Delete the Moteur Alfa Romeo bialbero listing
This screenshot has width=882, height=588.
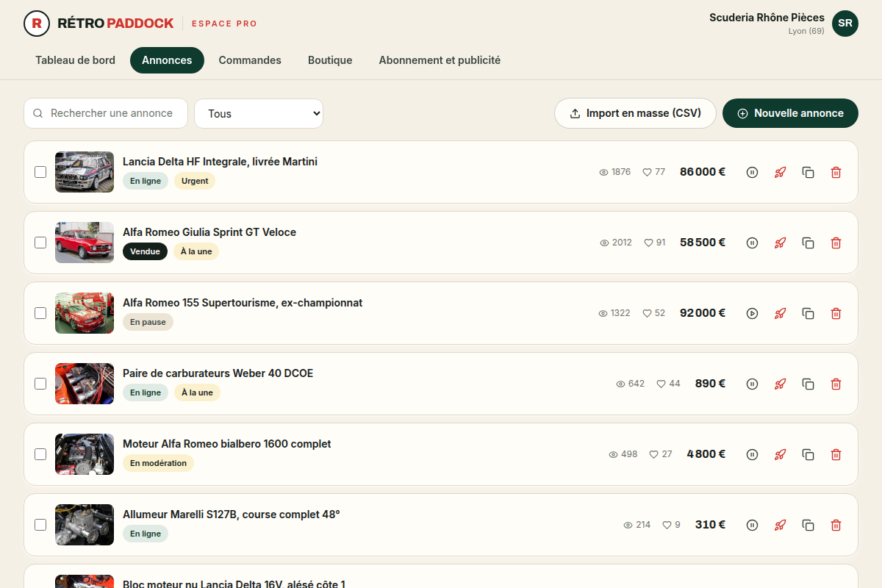point(836,454)
